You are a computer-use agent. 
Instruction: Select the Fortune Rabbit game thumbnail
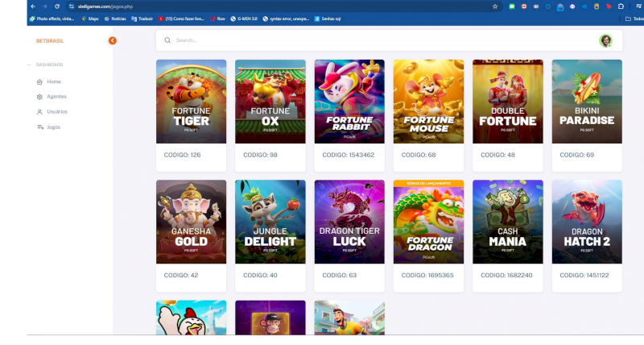click(349, 102)
